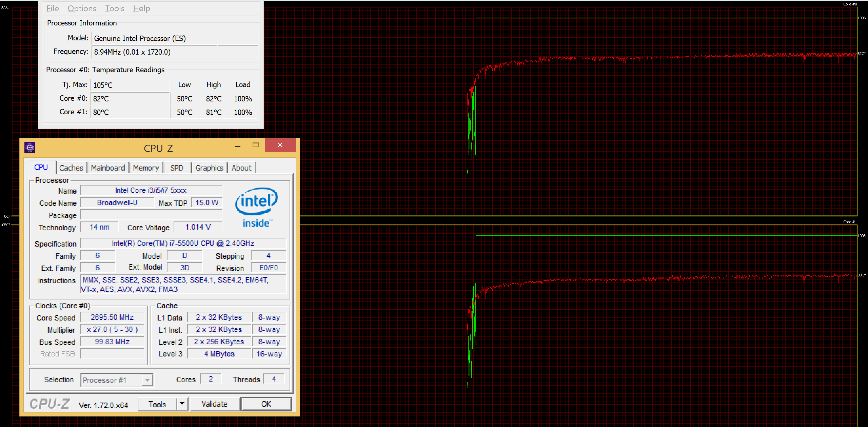Open the SPD tab
Image resolution: width=868 pixels, height=427 pixels.
(x=177, y=168)
